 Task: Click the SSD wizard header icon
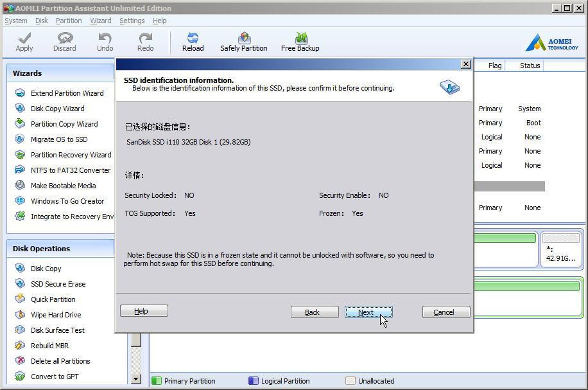coord(449,87)
